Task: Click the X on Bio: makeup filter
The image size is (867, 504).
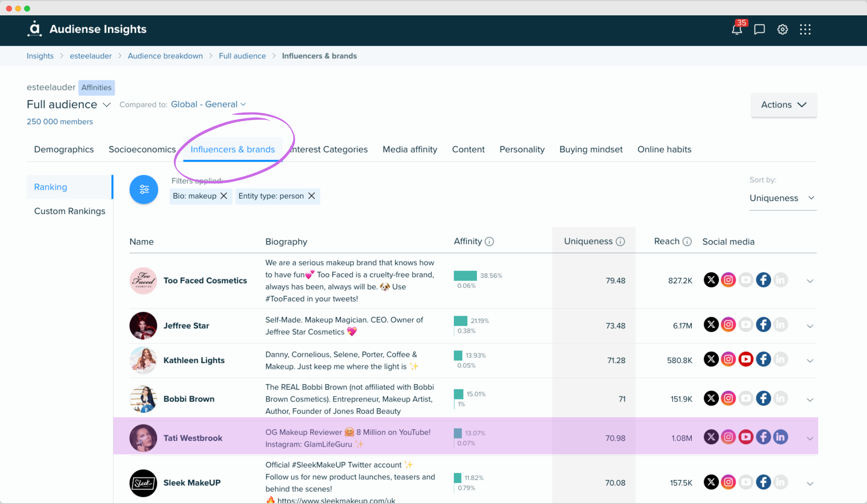Action: 224,196
